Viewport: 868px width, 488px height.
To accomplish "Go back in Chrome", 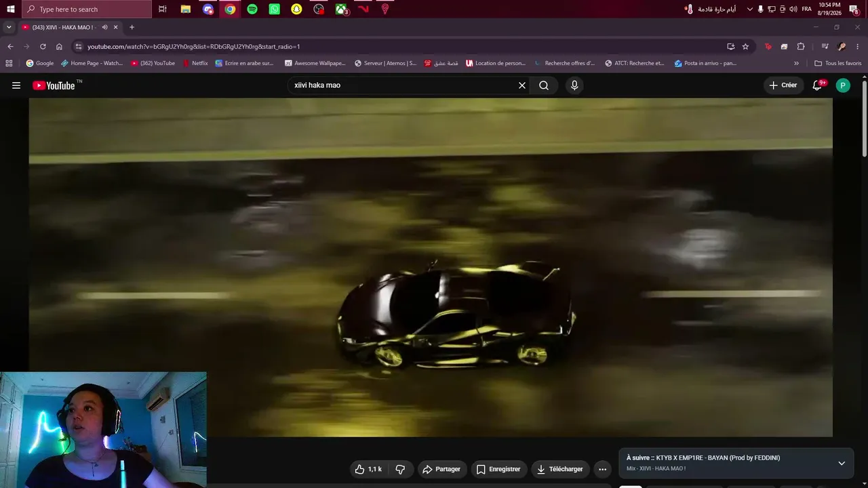I will pos(10,47).
